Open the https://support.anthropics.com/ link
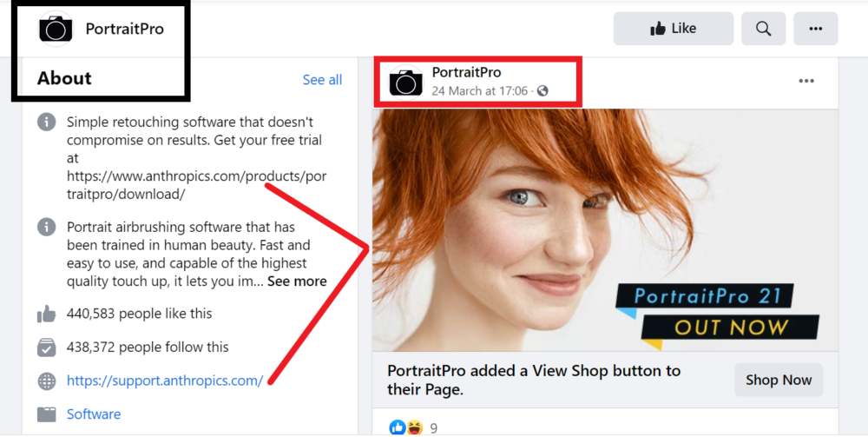The height and width of the screenshot is (437, 868). pos(164,381)
